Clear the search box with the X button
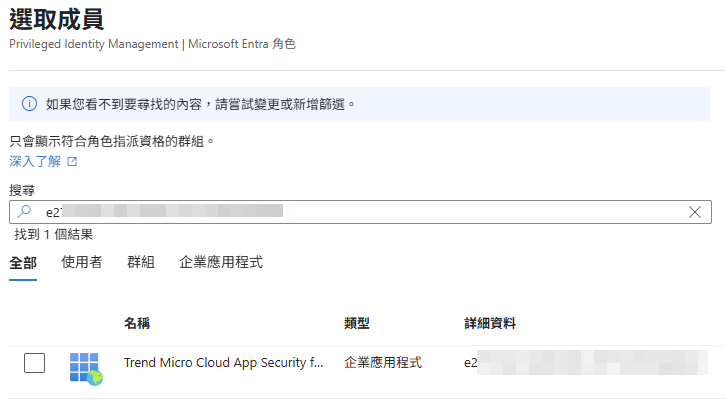This screenshot has height=420, width=725. click(695, 212)
